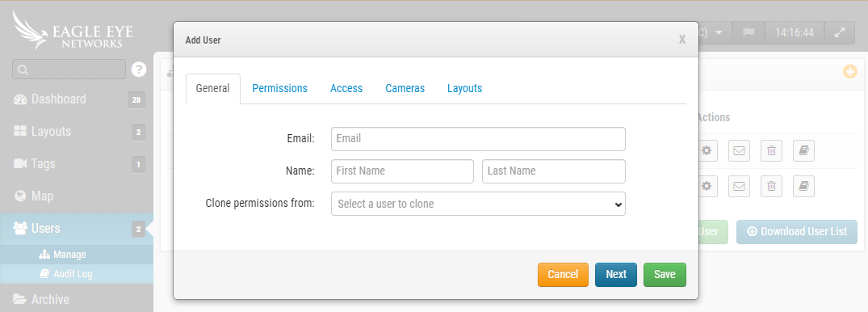Click into the Email input field
This screenshot has width=868, height=312.
click(478, 139)
